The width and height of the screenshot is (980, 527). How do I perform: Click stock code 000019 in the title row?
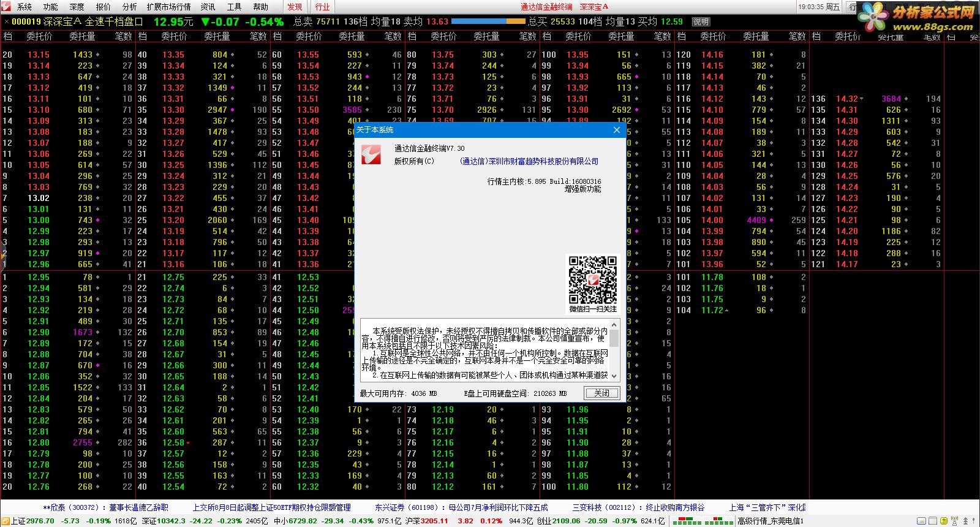pyautogui.click(x=26, y=21)
